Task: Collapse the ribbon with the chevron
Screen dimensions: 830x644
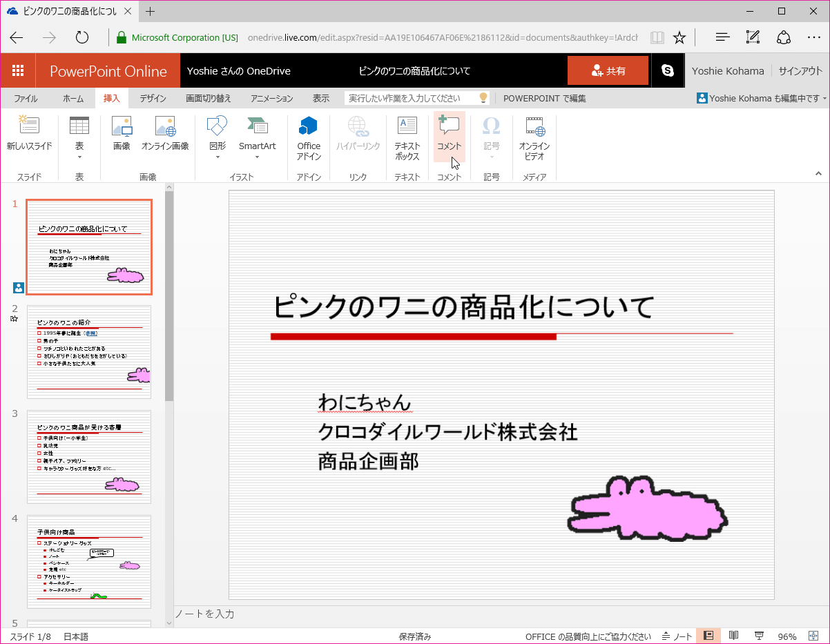Action: coord(818,174)
